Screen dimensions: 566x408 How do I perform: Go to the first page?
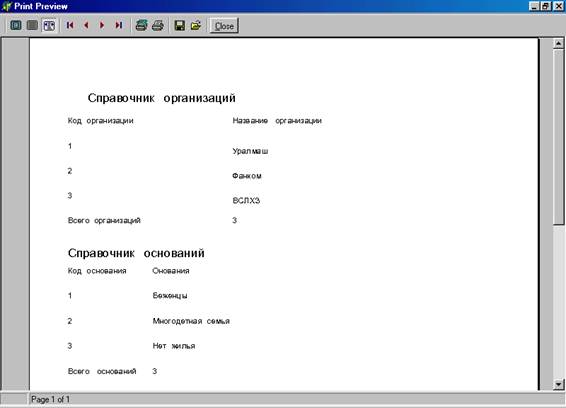pyautogui.click(x=70, y=25)
